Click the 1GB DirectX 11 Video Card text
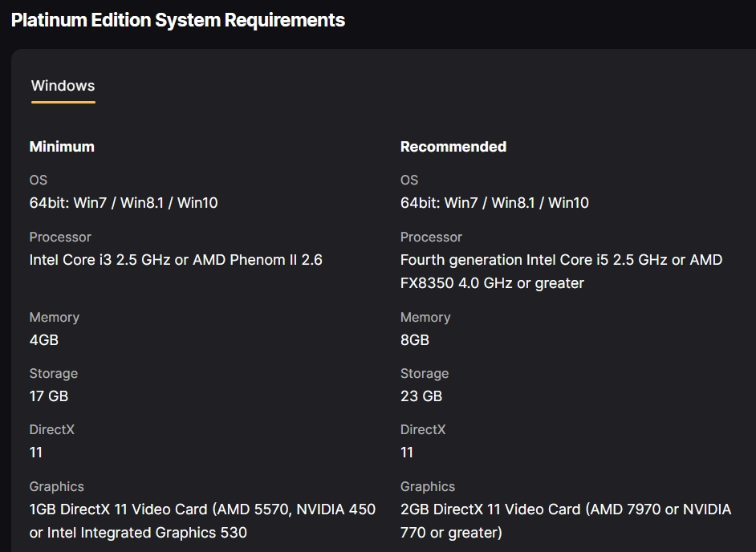Image resolution: width=756 pixels, height=552 pixels. click(202, 521)
